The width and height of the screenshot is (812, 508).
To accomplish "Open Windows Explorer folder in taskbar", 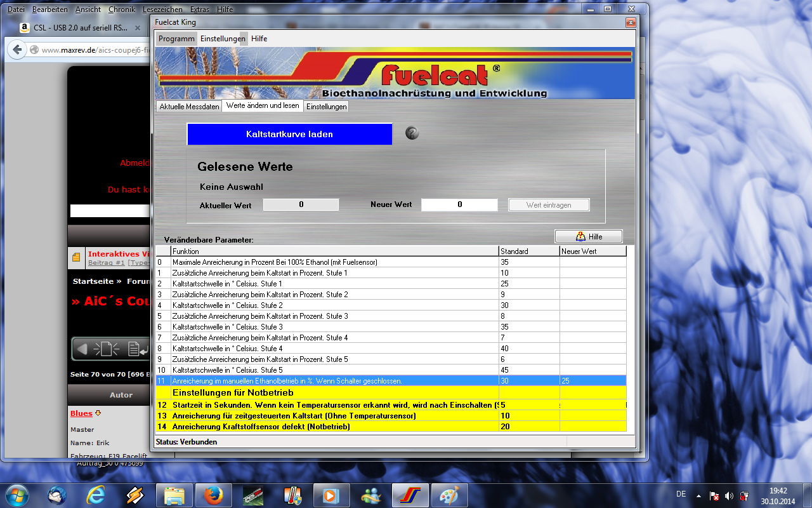I will [174, 495].
